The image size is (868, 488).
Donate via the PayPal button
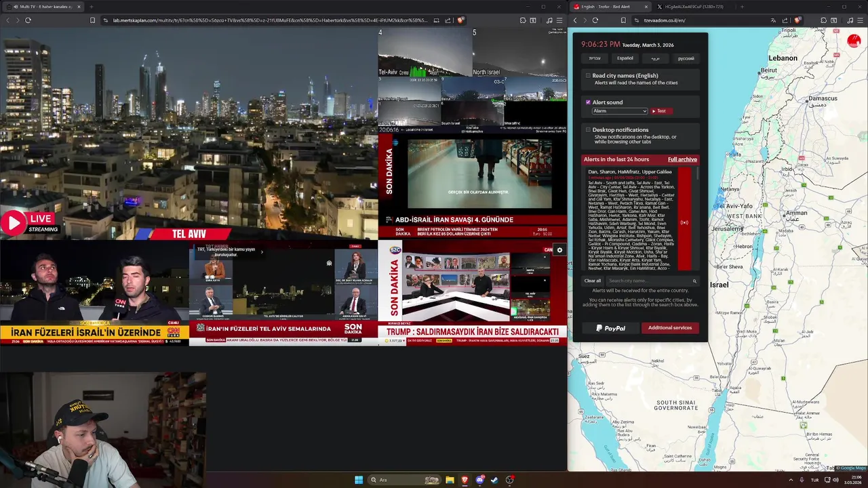610,328
